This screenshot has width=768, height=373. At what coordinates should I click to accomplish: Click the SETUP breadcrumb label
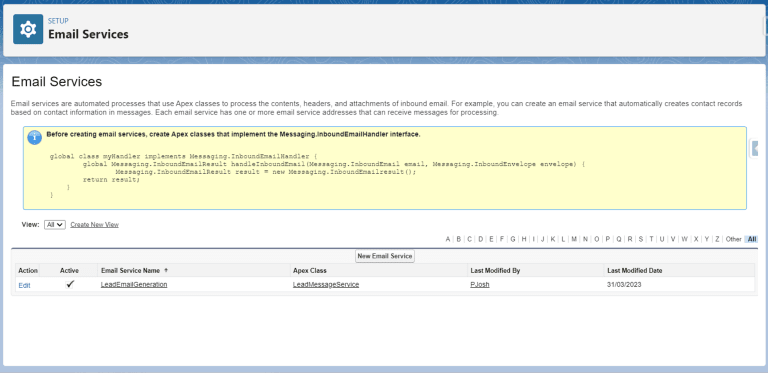tap(58, 21)
